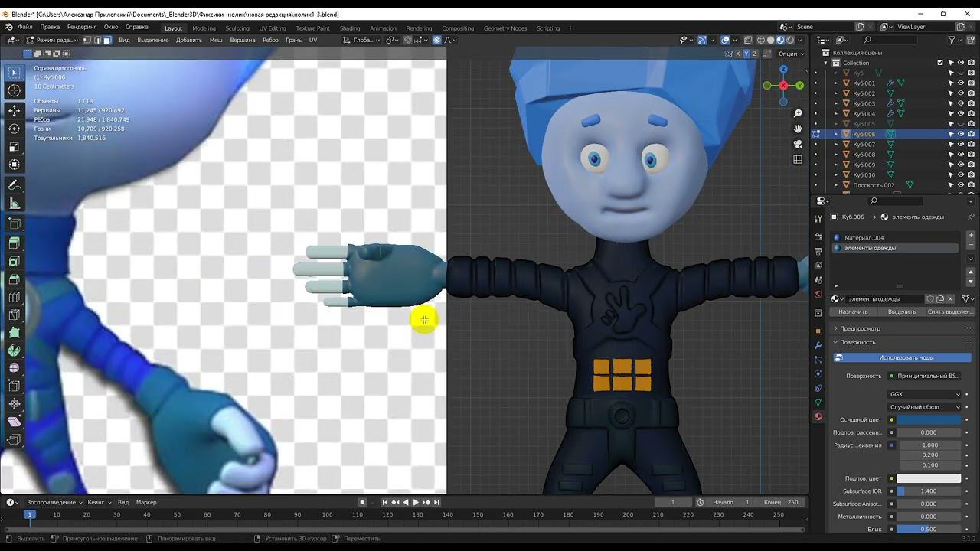Select the Move tool in left toolbar
980x551 pixels.
tap(15, 110)
